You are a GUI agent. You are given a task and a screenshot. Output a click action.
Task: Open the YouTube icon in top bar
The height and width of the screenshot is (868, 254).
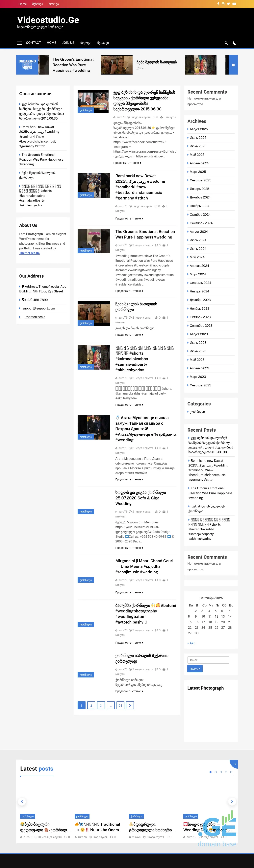coord(234,4)
